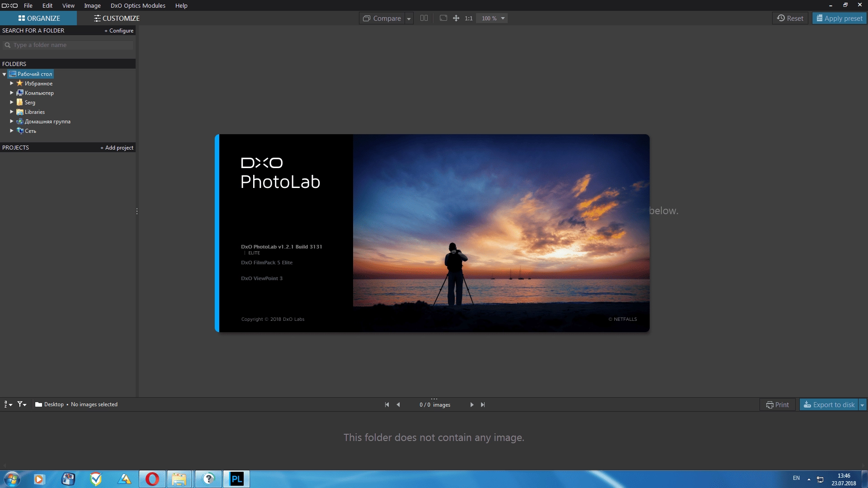
Task: Open the media player taskbar icon
Action: [x=39, y=479]
